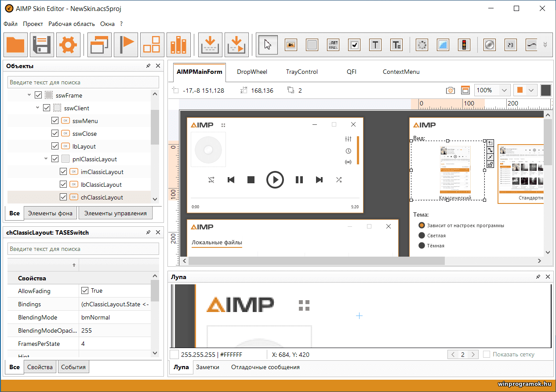Image resolution: width=556 pixels, height=392 pixels.
Task: Click the gear settings icon in the toolbar
Action: (x=68, y=44)
